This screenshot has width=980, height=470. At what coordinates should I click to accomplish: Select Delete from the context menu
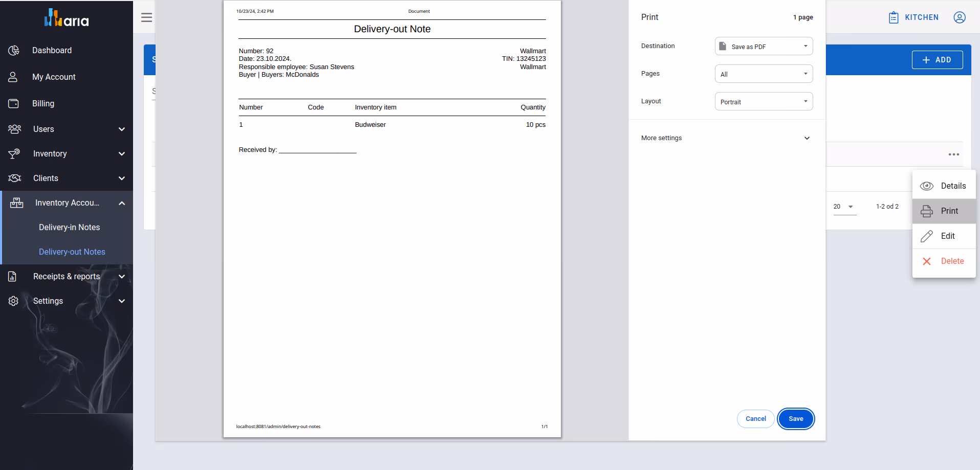pyautogui.click(x=944, y=261)
